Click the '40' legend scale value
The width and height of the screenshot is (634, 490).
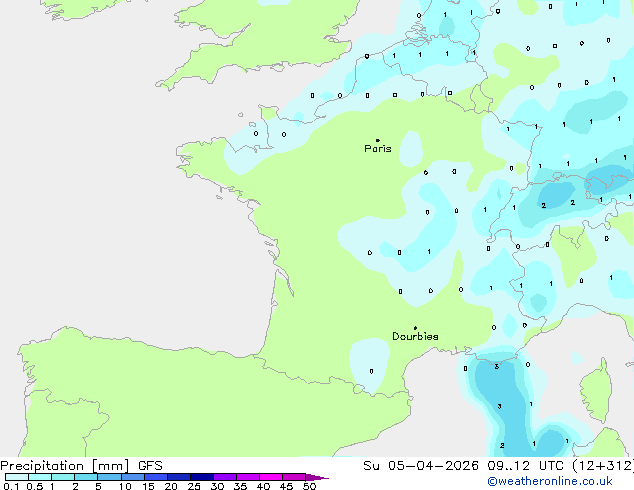point(263,486)
